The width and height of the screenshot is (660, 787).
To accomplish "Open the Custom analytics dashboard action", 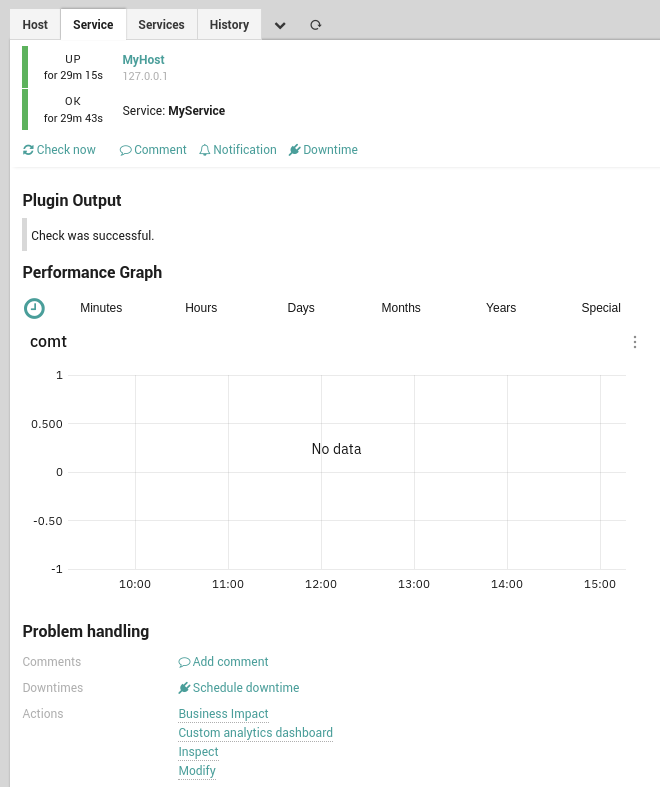I will [255, 733].
